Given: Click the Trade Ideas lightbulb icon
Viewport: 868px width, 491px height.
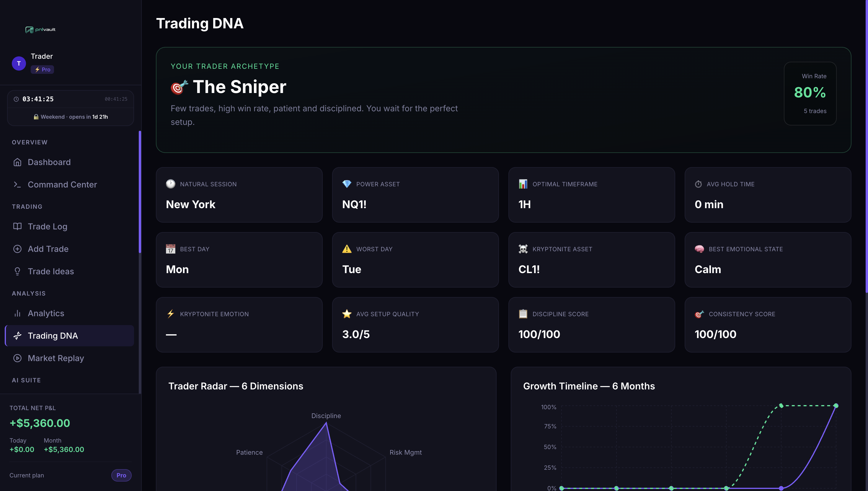Looking at the screenshot, I should click(17, 271).
